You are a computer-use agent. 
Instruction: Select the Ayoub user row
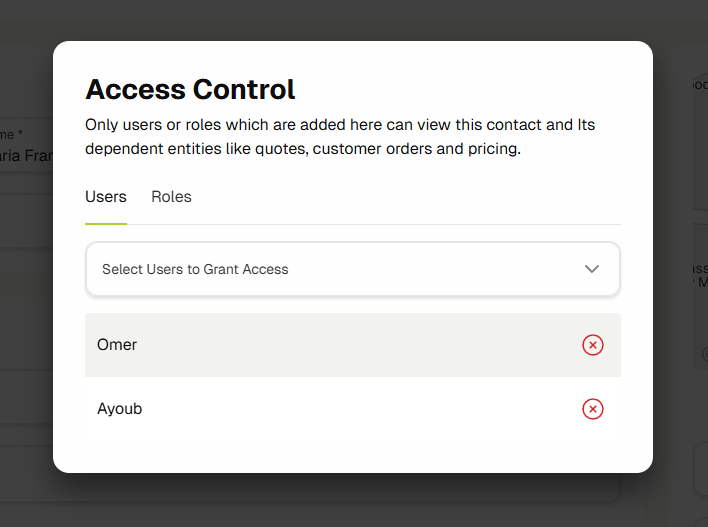point(330,409)
